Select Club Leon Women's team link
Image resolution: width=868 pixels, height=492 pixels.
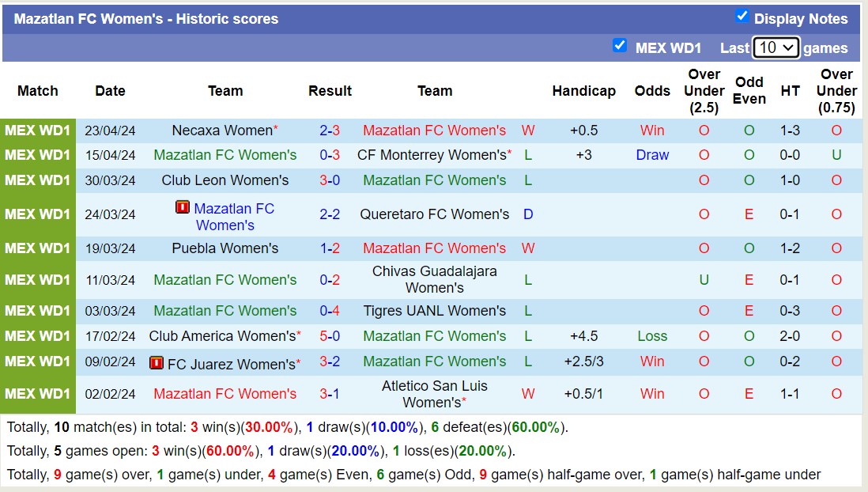pos(225,180)
